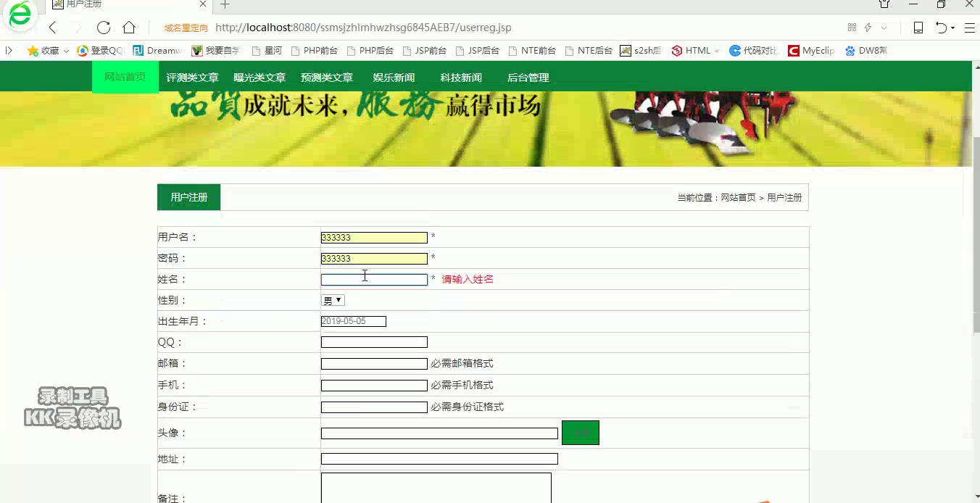Open the 我要自学 bookmark
This screenshot has width=980, height=503.
(x=216, y=51)
